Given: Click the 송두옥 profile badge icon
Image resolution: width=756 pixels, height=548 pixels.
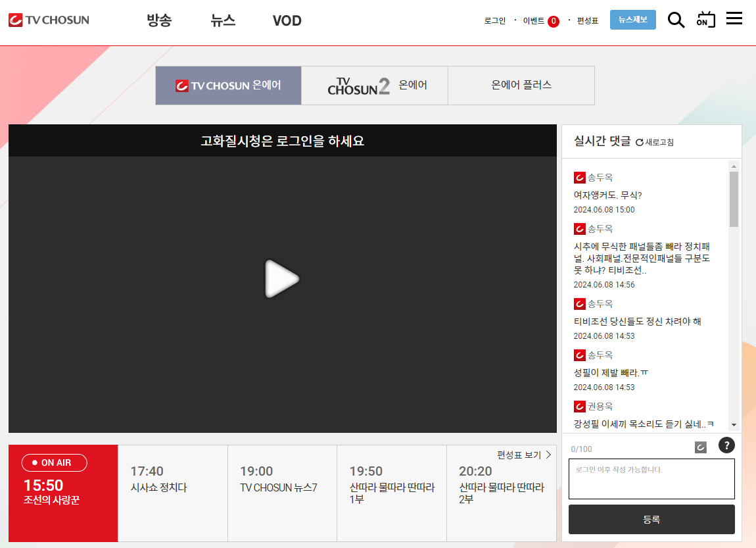Looking at the screenshot, I should pos(579,177).
